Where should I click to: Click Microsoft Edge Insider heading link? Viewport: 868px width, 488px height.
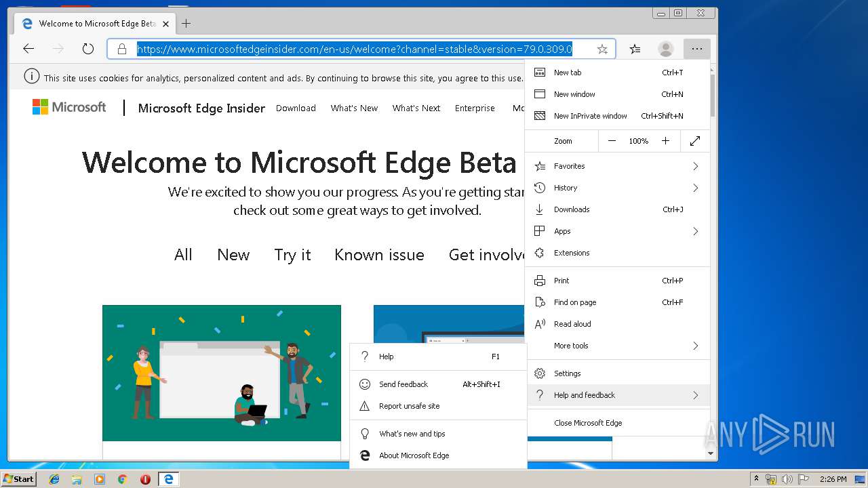click(x=201, y=108)
